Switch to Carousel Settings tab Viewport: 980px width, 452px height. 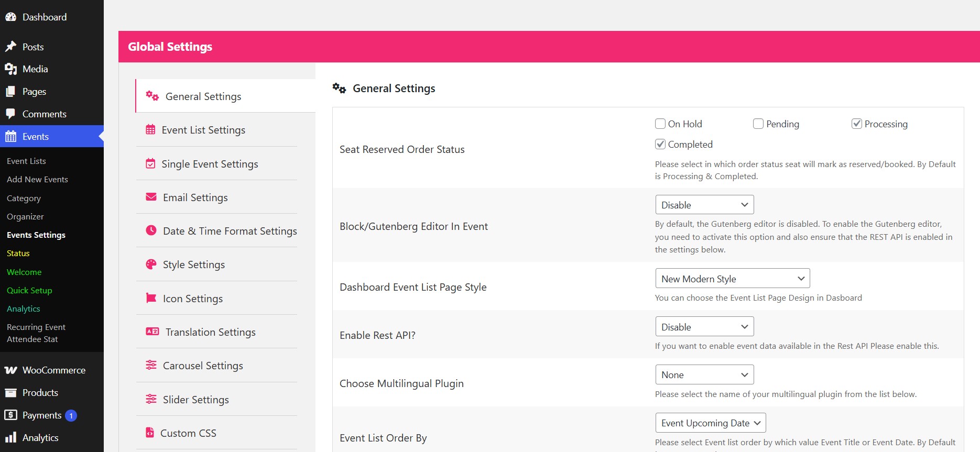tap(216, 366)
